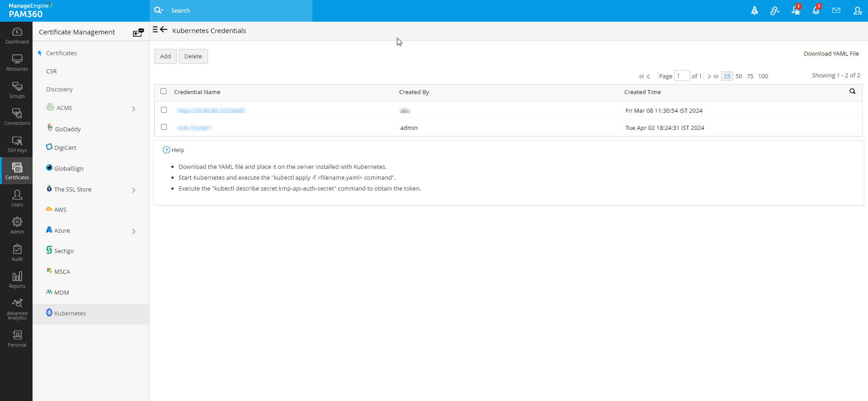Open Personal tab in sidebar
Viewport: 868px width, 401px height.
pos(17,339)
